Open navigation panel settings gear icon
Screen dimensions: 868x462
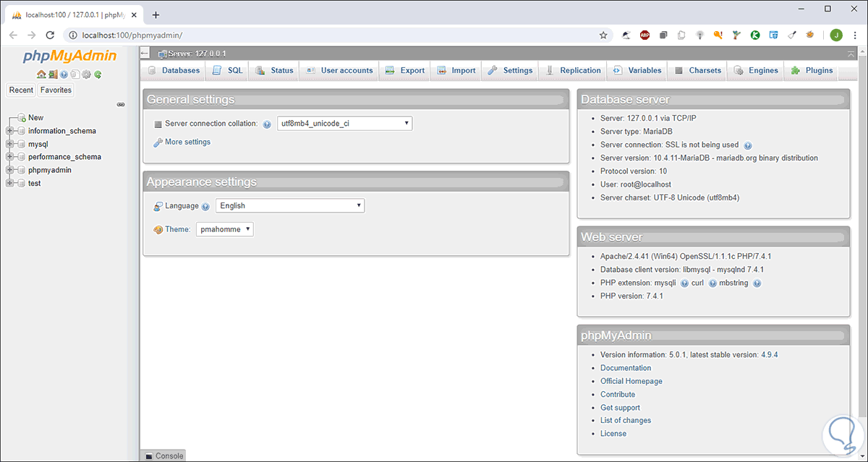pos(86,74)
